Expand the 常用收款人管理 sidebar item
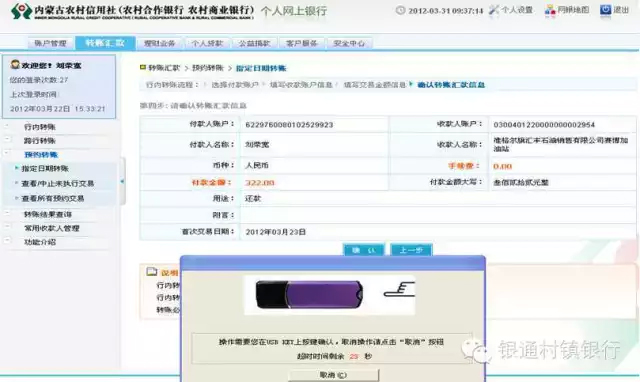Viewport: 640px width, 382px height. point(52,228)
